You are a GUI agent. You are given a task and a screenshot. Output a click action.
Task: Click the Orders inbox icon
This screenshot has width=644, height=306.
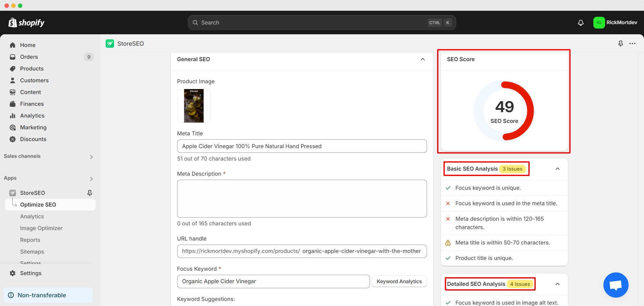point(13,57)
